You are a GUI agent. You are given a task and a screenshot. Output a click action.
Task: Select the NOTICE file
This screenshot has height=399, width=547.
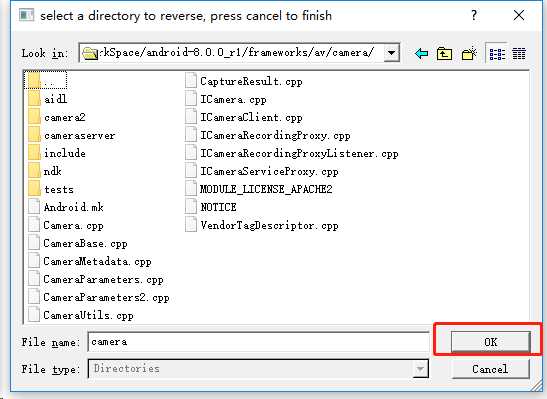[211, 207]
